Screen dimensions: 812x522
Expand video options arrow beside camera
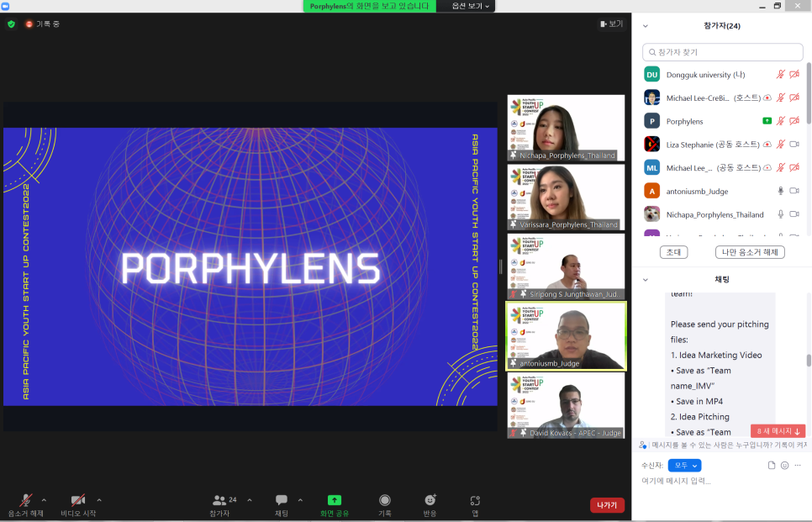99,500
